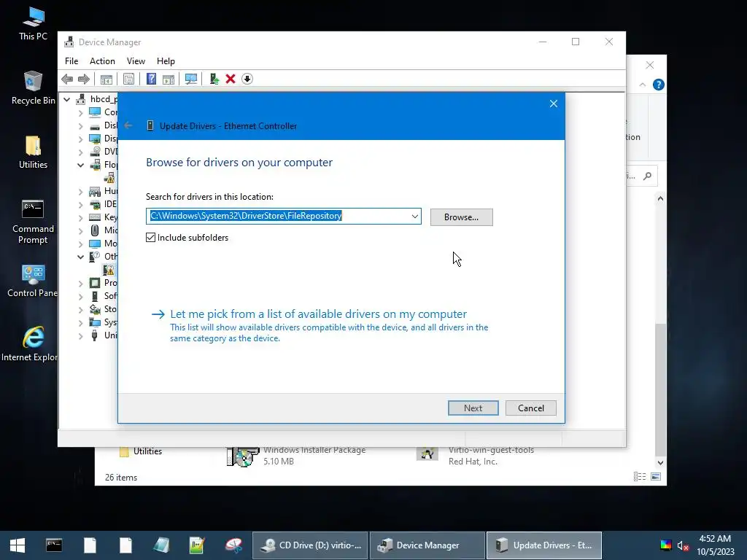Click Let me pick from a list link
Screen dimensions: 747x560
[318, 314]
